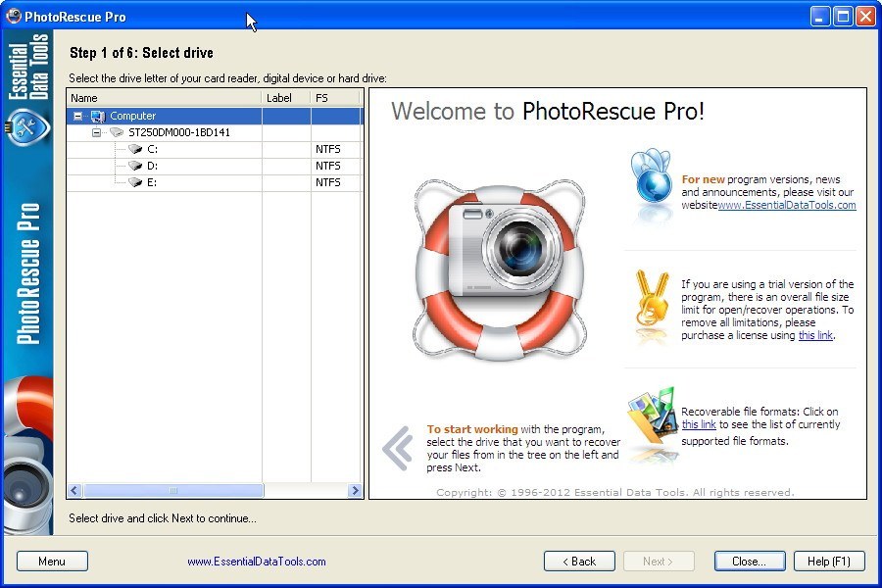Click the right arrow of horizontal scrollbar
Viewport: 882px width, 588px height.
tap(355, 491)
